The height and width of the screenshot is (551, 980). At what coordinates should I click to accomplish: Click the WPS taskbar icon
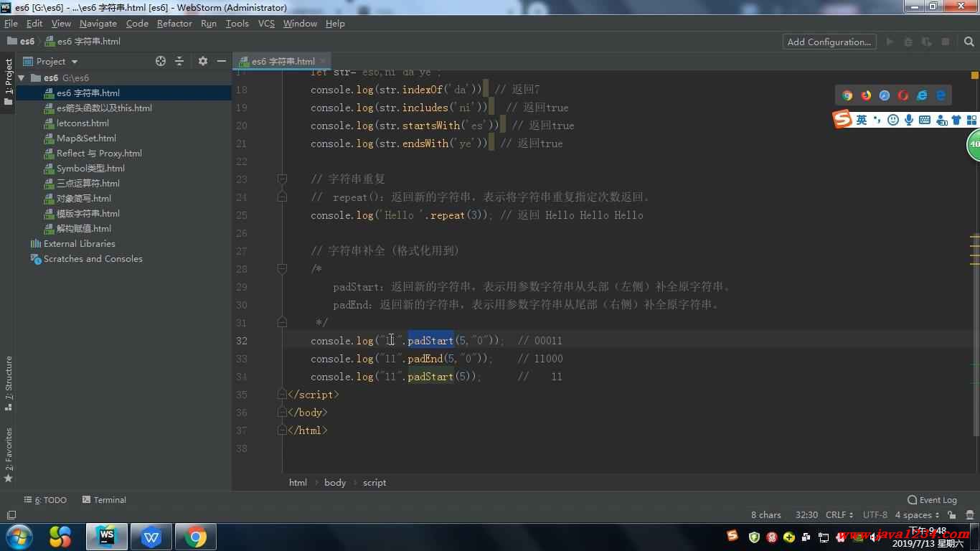pos(151,537)
